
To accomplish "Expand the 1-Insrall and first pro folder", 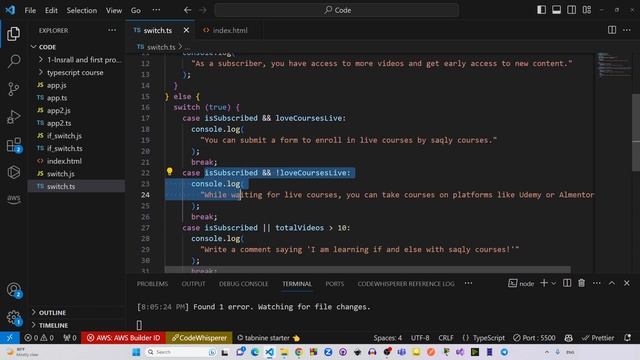I will coord(76,60).
